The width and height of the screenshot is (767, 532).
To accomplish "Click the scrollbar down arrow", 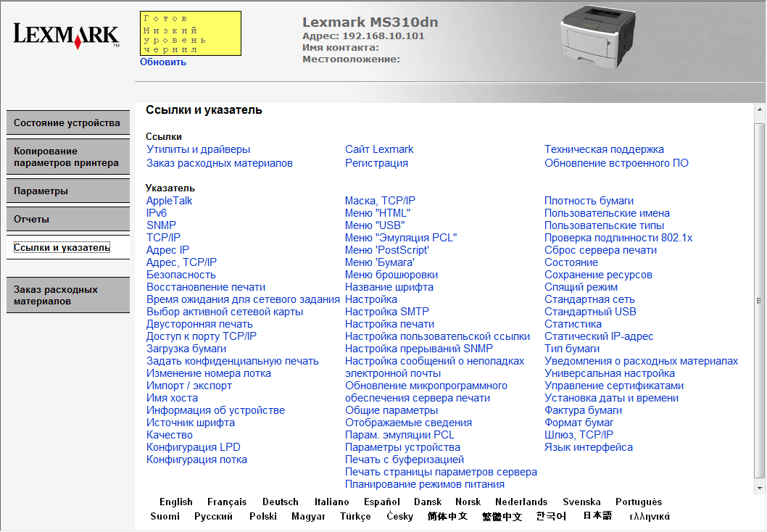I will (x=760, y=488).
